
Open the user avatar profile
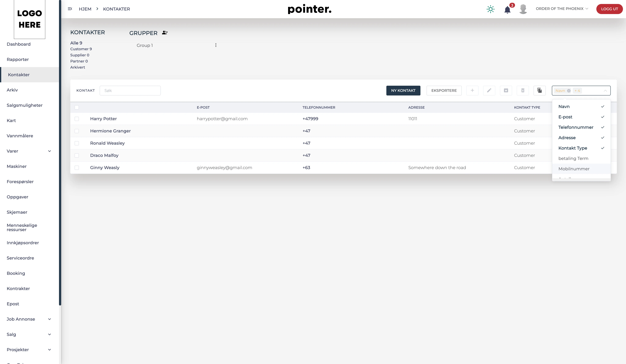523,9
